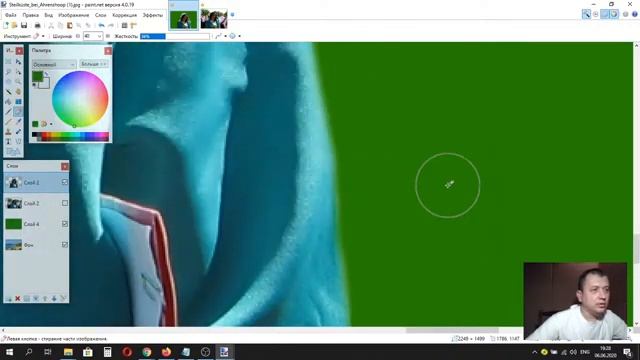Screen dimensions: 640x360
Task: Open the Основной color selector dropdown
Action: (54, 64)
